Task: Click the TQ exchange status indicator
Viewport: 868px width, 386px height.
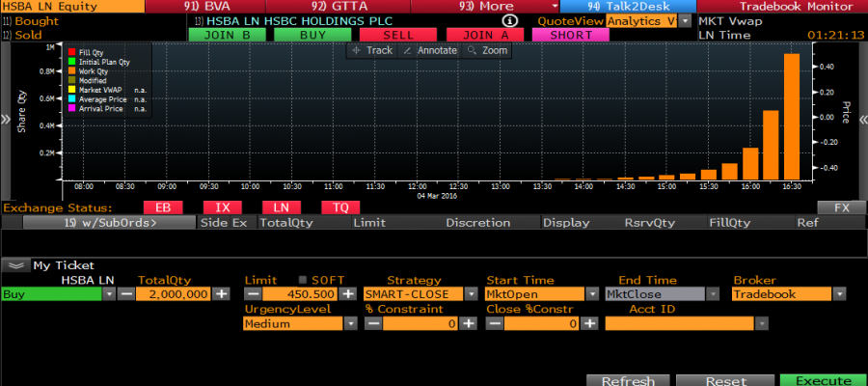Action: click(x=341, y=207)
